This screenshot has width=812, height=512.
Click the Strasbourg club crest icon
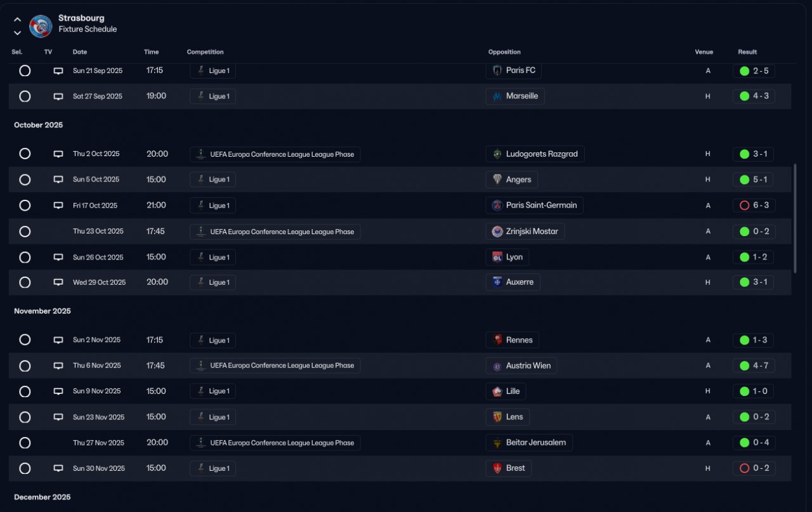point(41,26)
